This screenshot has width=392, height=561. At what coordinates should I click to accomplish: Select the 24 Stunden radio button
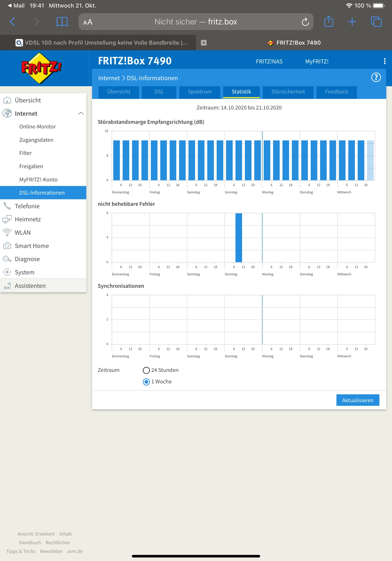(146, 370)
